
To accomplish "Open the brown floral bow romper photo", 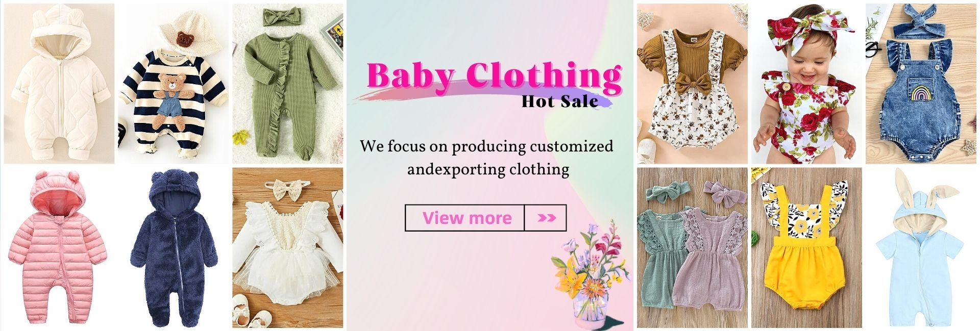I will (x=692, y=84).
